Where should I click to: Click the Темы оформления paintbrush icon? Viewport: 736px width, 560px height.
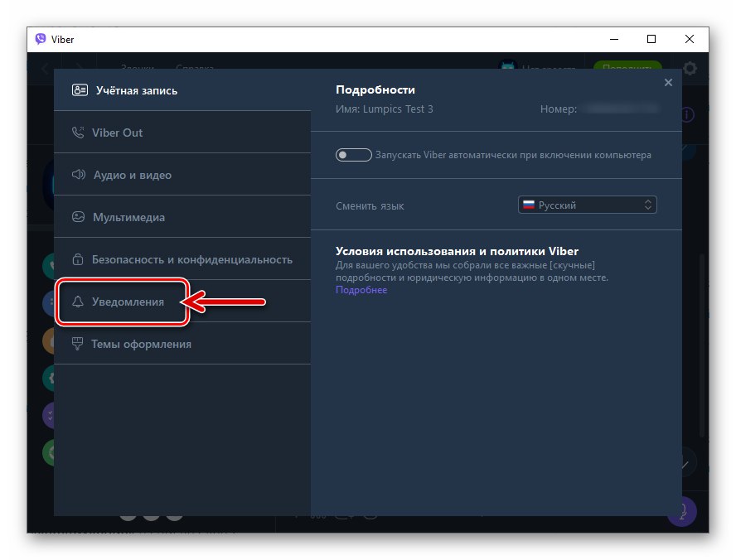[x=80, y=344]
